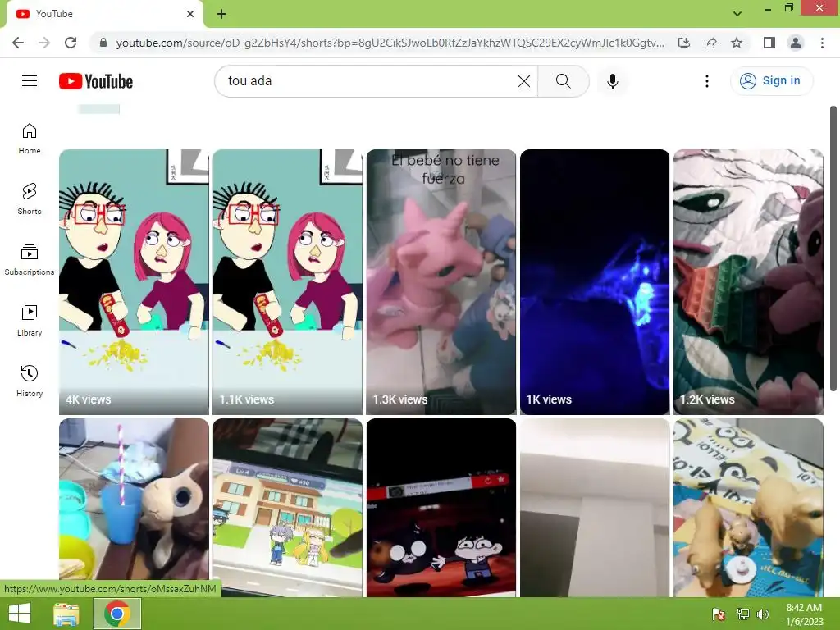Open Shorts in the sidebar

30,199
